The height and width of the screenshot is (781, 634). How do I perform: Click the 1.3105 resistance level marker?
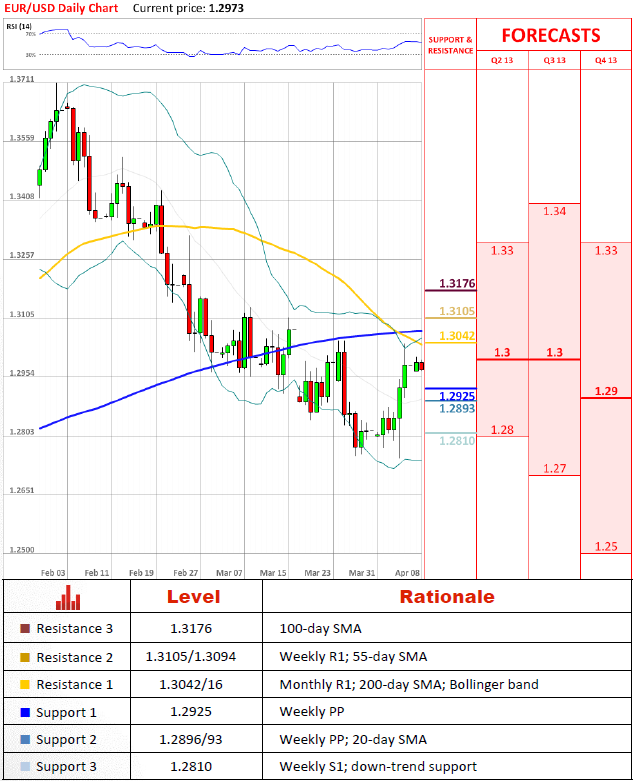click(x=457, y=311)
